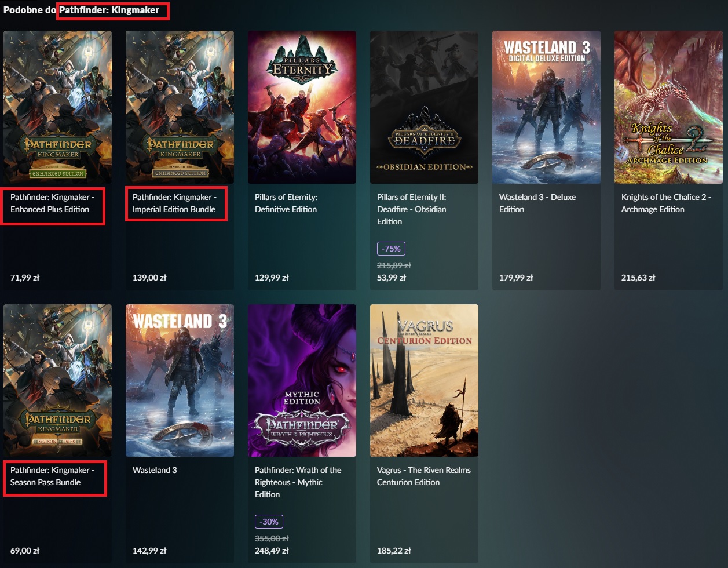Click the 179,99 zł price
This screenshot has width=728, height=568.
click(x=516, y=278)
